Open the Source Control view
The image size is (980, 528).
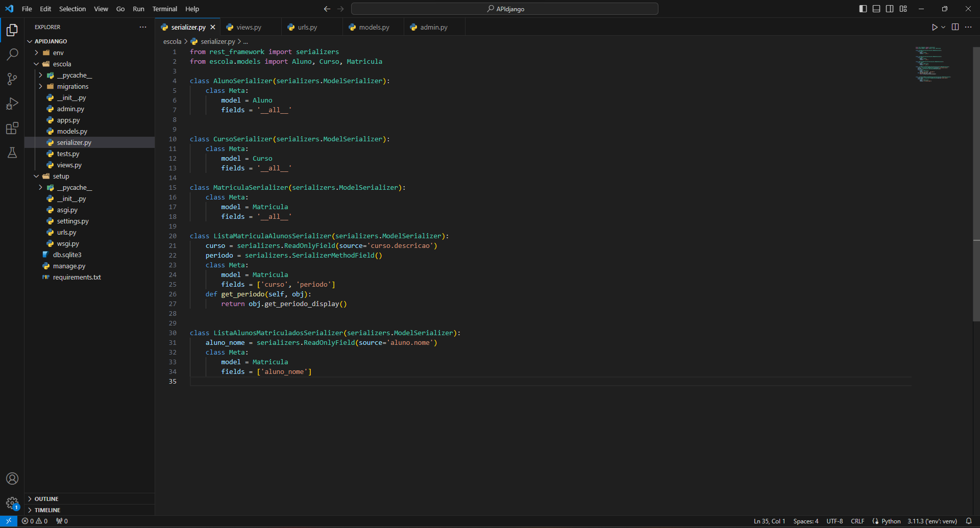point(12,79)
